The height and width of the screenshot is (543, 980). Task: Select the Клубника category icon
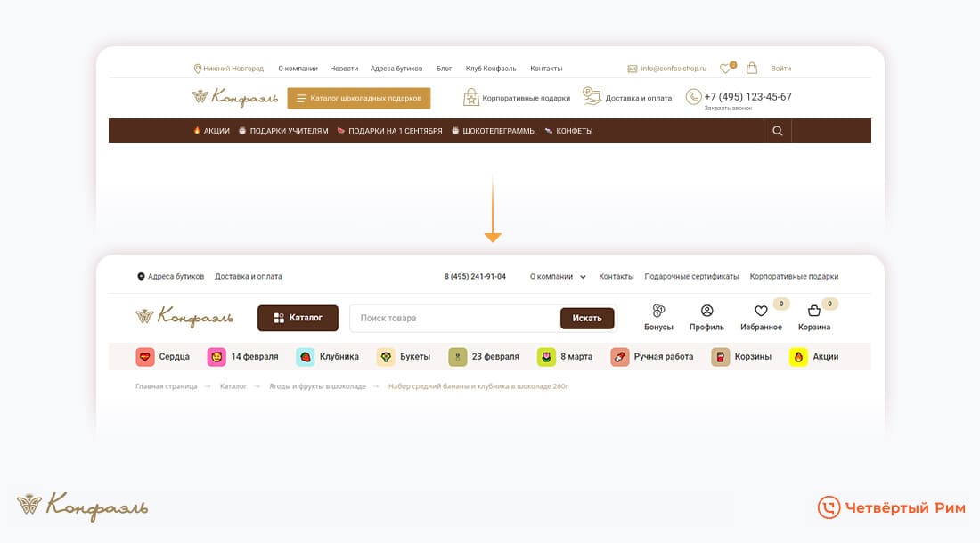[x=305, y=357]
